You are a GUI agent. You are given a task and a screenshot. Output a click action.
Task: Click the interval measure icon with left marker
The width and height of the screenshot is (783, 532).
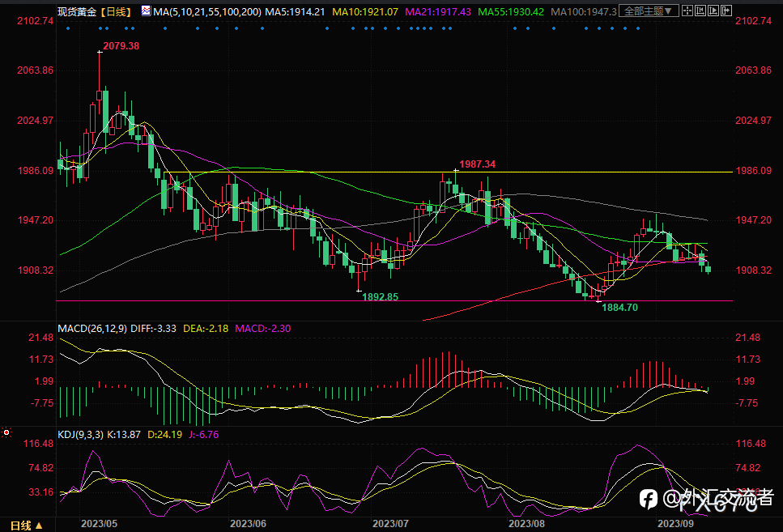tap(700, 11)
